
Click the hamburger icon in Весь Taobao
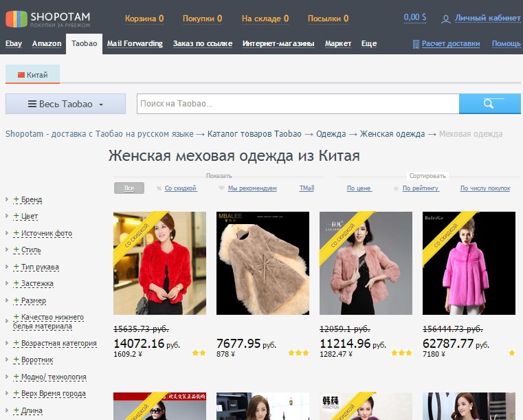32,104
